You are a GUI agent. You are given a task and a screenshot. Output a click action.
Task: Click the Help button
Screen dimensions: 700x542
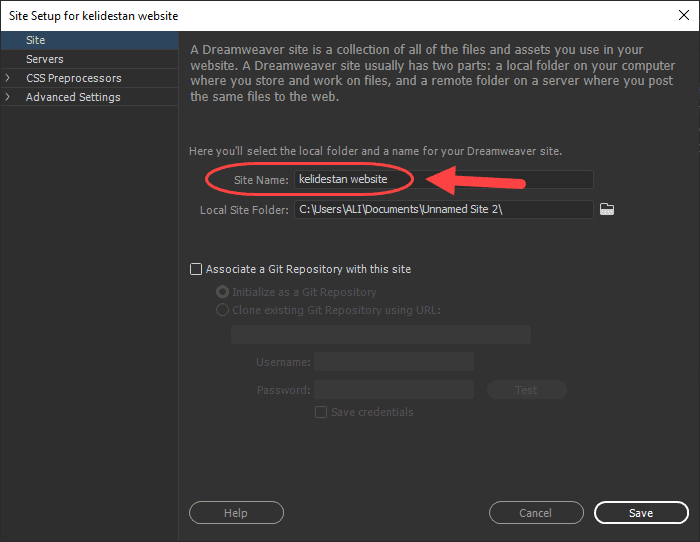coord(236,513)
